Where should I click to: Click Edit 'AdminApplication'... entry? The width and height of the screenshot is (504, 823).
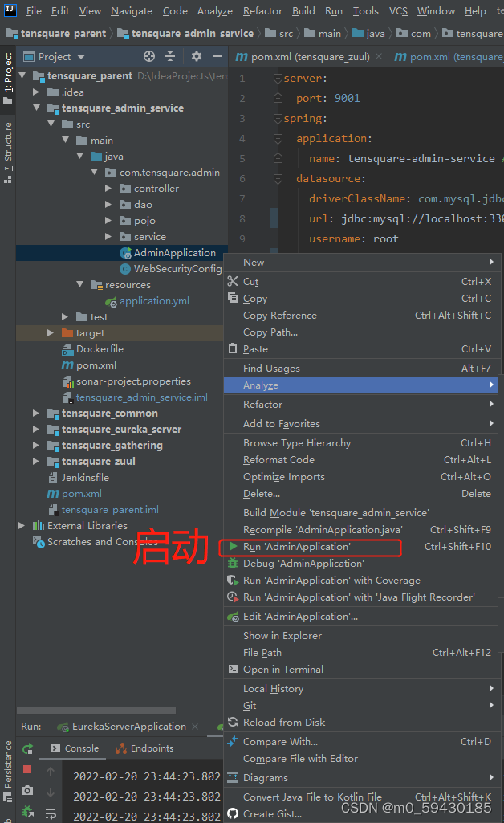(x=361, y=617)
